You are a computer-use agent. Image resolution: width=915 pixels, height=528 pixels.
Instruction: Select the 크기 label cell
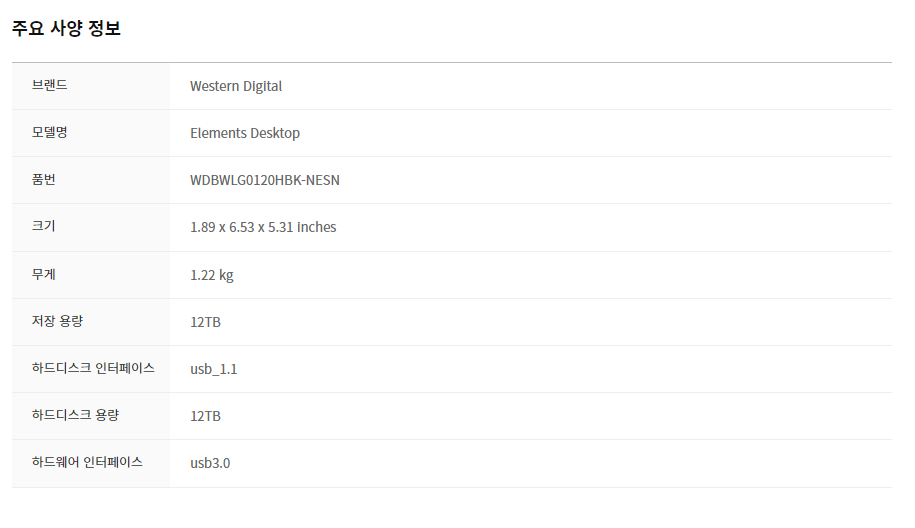click(91, 228)
